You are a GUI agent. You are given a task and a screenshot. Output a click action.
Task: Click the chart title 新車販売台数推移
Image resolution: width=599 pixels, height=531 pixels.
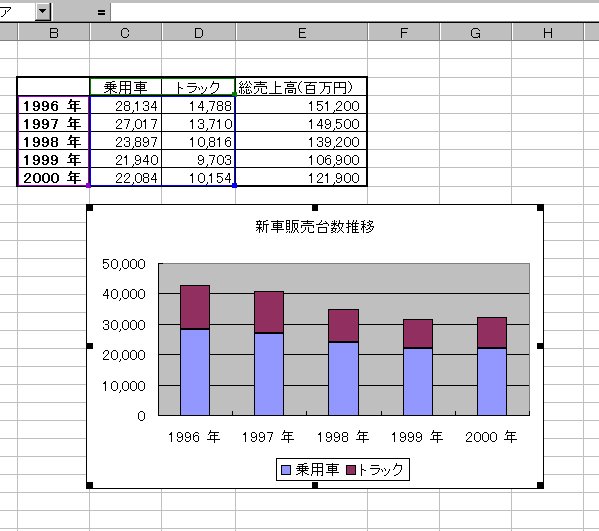(x=315, y=227)
